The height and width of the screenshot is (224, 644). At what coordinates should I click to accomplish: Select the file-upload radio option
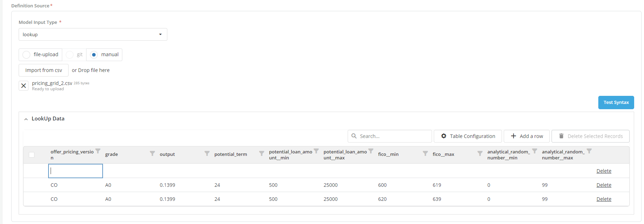click(x=26, y=55)
